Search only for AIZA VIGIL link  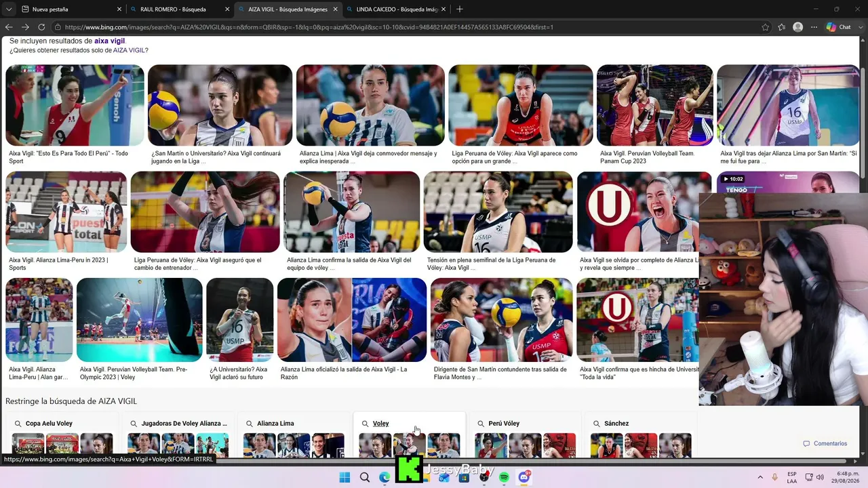129,50
